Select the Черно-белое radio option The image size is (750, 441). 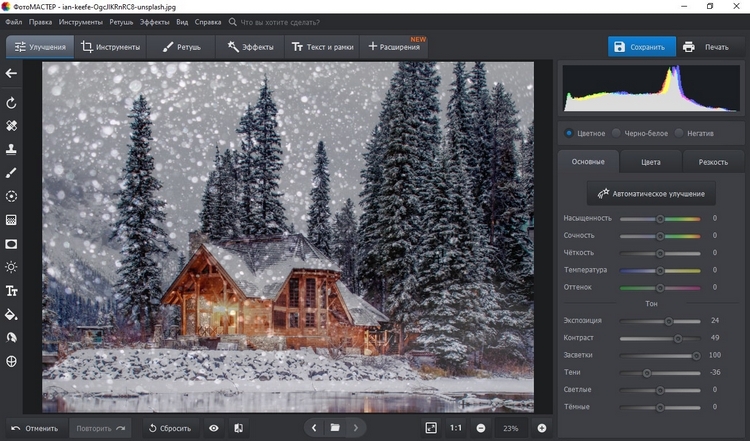[616, 133]
